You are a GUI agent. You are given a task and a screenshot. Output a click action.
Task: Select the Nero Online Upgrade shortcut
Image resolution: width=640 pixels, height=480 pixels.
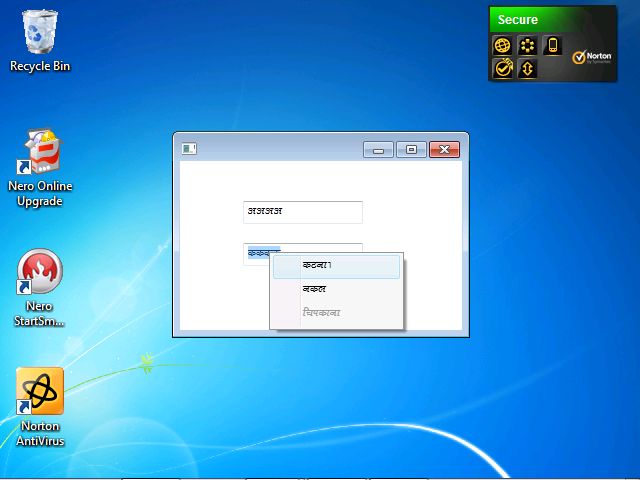[40, 167]
